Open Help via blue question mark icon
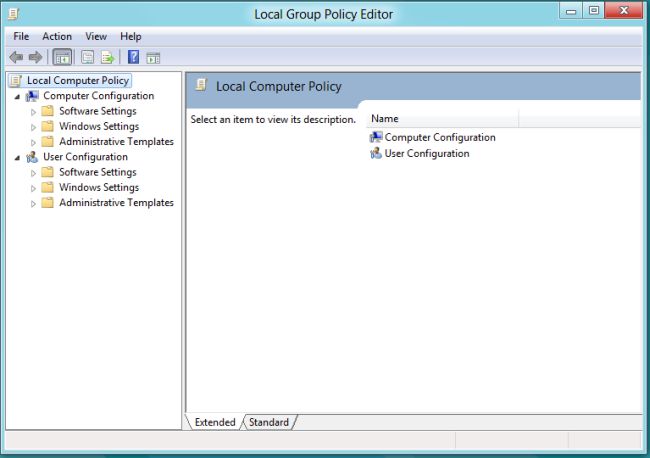 [x=133, y=57]
